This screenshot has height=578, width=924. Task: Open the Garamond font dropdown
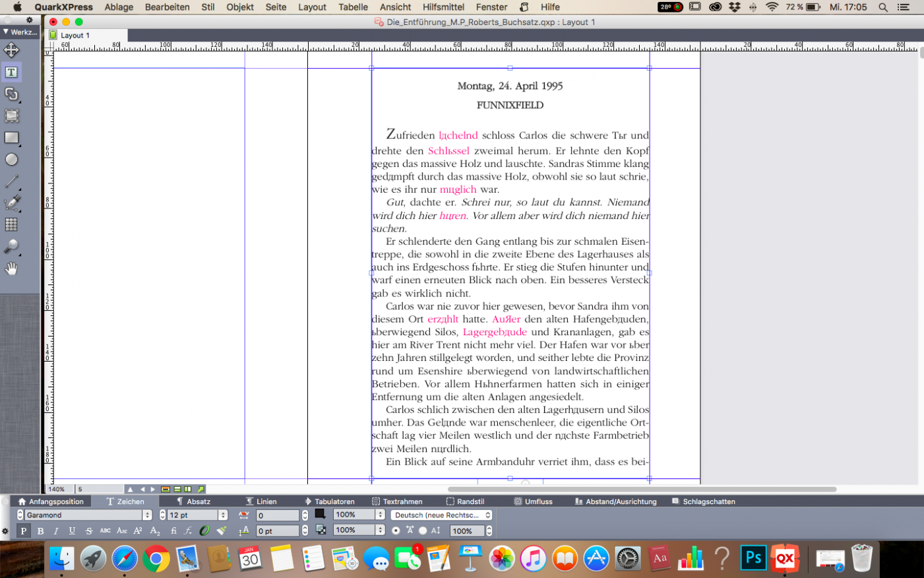click(147, 515)
